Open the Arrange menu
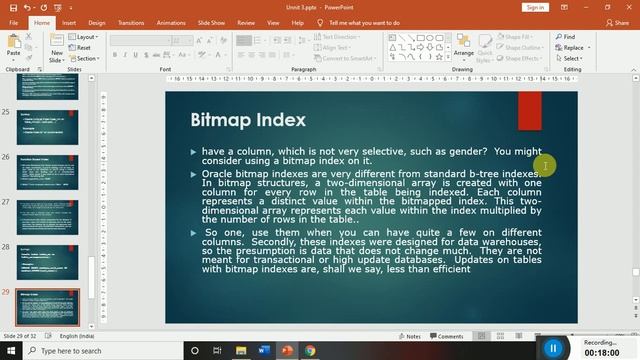The height and width of the screenshot is (360, 640). point(464,46)
